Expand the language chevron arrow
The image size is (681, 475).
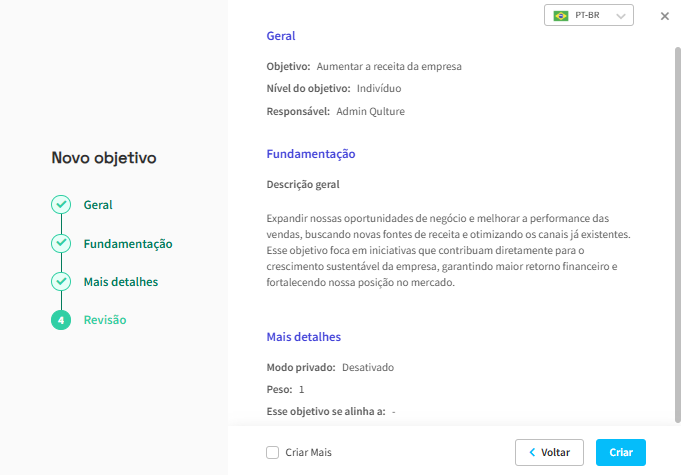click(621, 16)
